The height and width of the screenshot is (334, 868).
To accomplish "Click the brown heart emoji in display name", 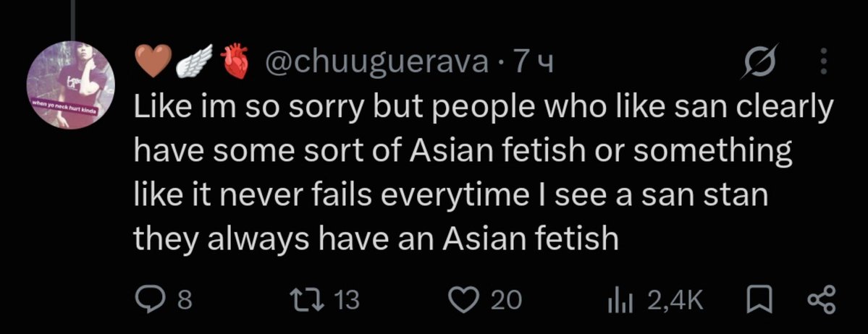I will point(153,61).
